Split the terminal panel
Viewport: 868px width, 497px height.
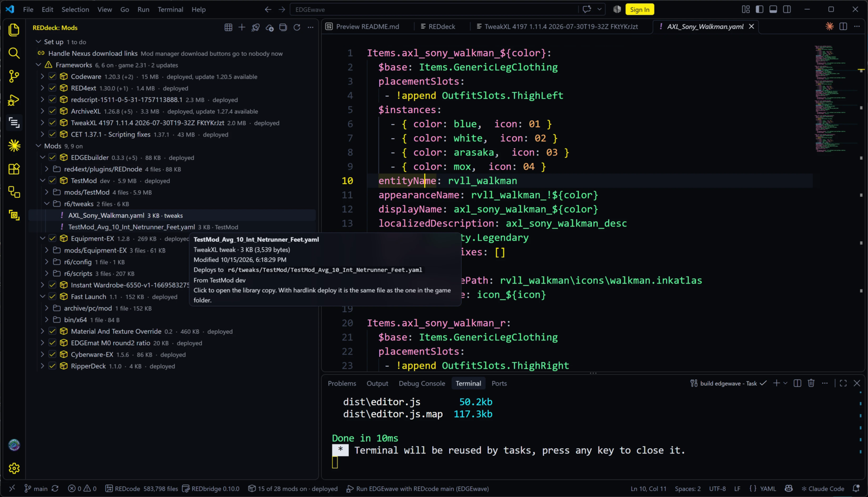pyautogui.click(x=797, y=383)
